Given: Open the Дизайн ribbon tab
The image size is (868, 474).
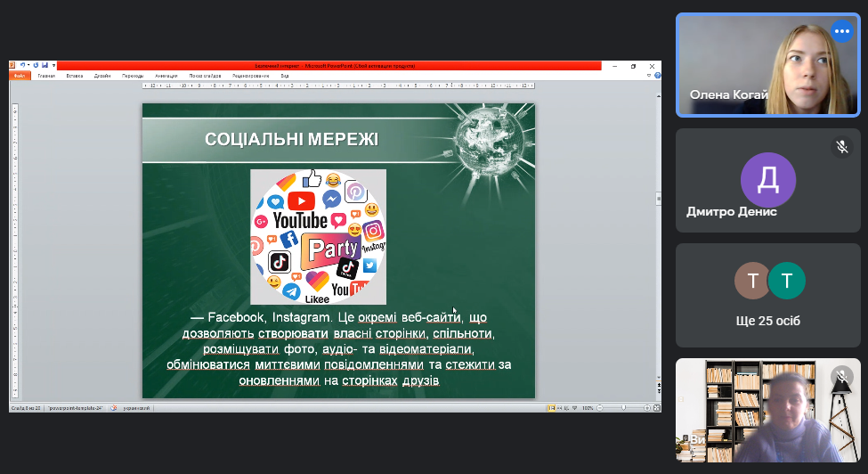Looking at the screenshot, I should tap(102, 76).
